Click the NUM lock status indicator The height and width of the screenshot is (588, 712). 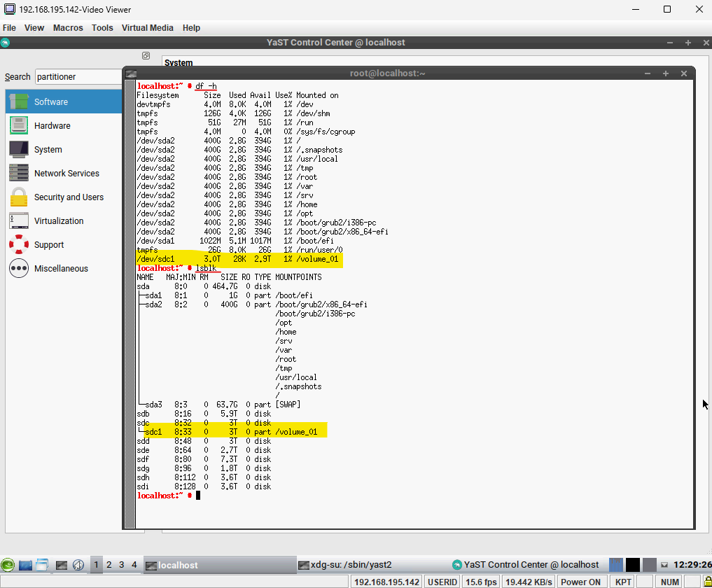[670, 582]
